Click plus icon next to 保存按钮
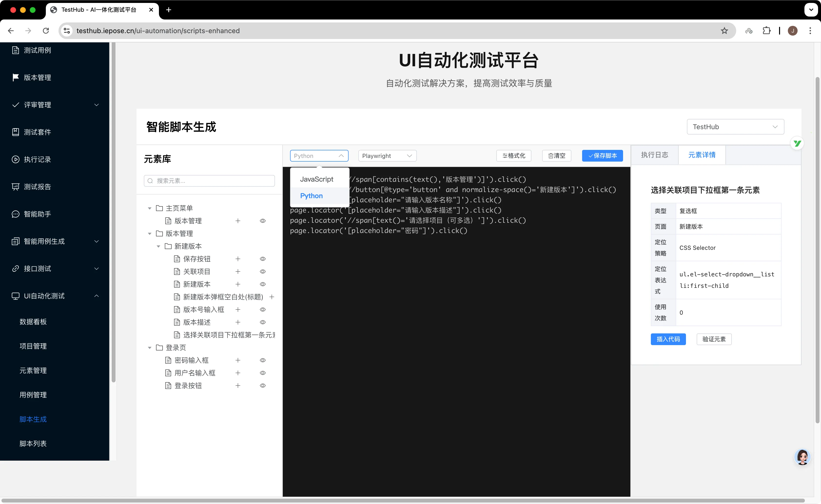The image size is (821, 504). pos(238,259)
